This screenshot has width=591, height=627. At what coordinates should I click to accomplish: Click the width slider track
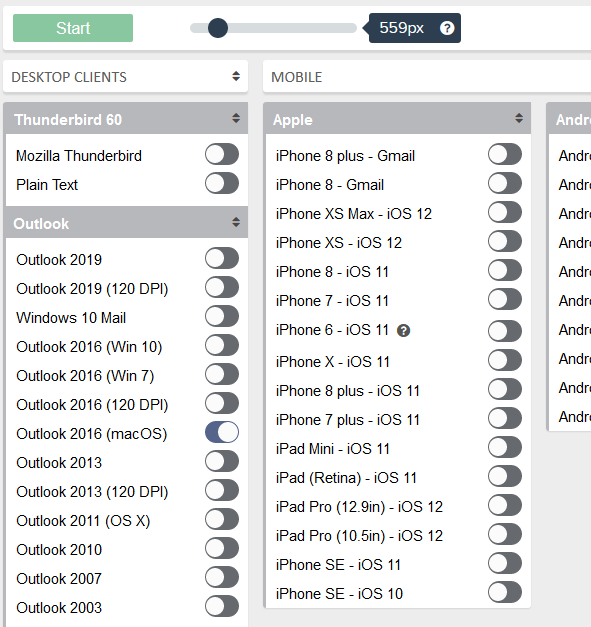(x=274, y=28)
